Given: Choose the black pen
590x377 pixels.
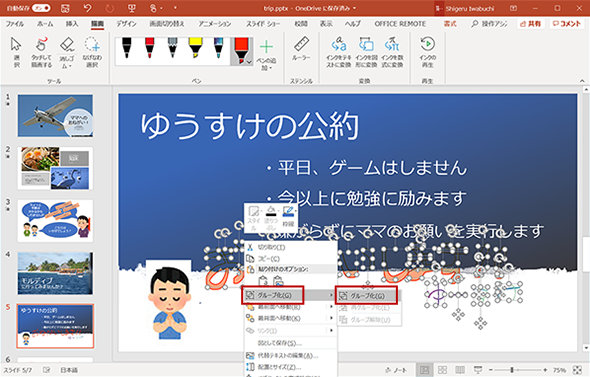Looking at the screenshot, I should (127, 48).
